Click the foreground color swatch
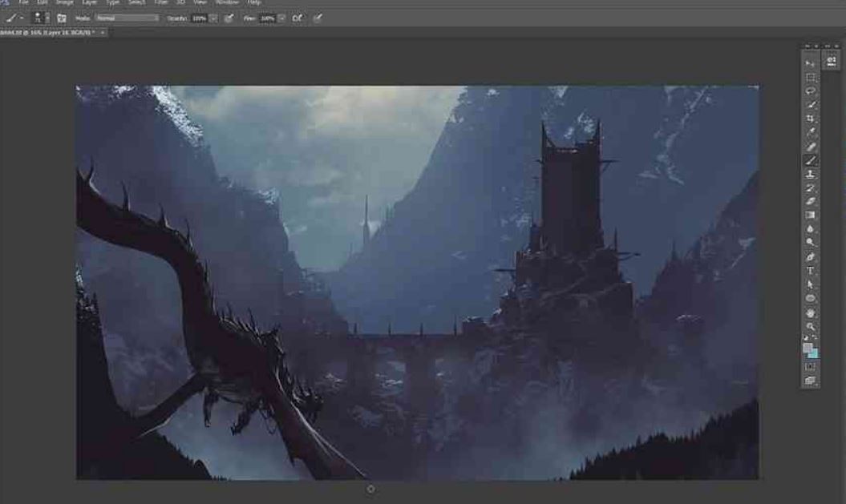Screen dimensions: 846x504 point(808,349)
